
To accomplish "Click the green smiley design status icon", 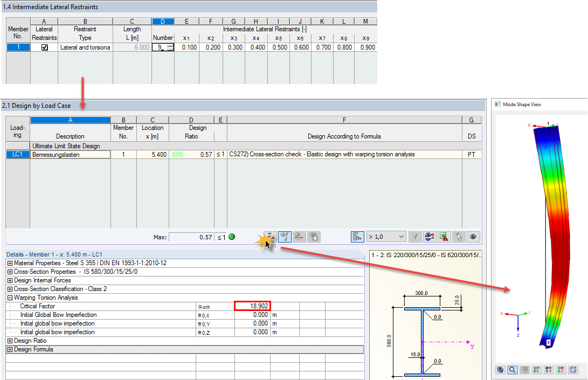I will pos(232,237).
